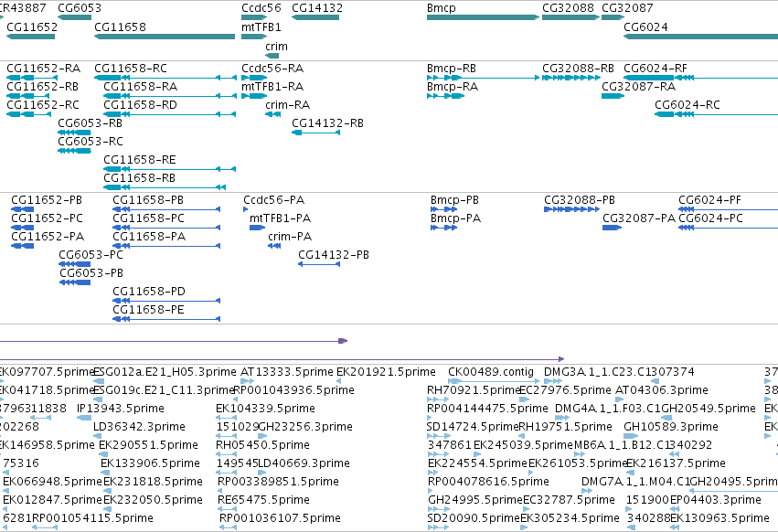Select the Bmcp gene feature bar
778x532 pixels.
tap(483, 17)
